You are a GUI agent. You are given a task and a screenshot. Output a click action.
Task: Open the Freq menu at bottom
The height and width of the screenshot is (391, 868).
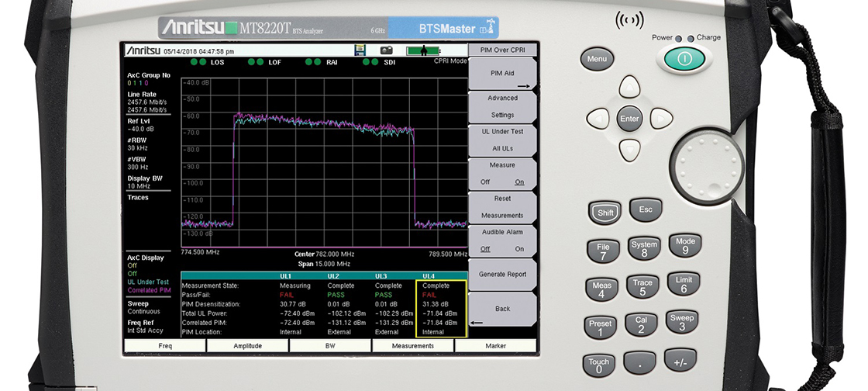pos(165,345)
